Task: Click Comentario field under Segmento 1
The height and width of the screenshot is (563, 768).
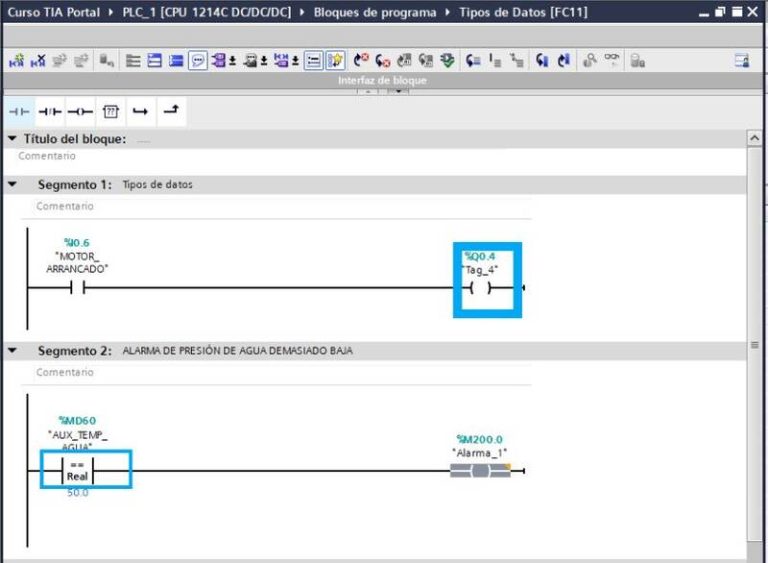Action: 65,206
